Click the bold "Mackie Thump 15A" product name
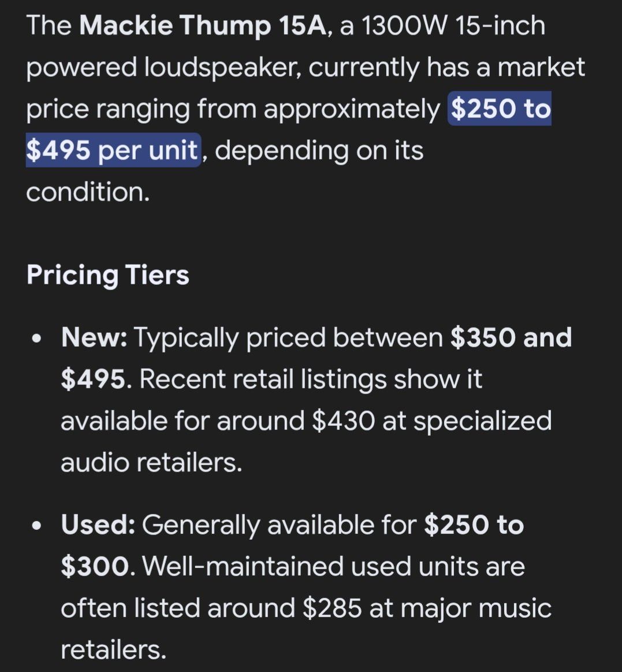 [x=203, y=26]
